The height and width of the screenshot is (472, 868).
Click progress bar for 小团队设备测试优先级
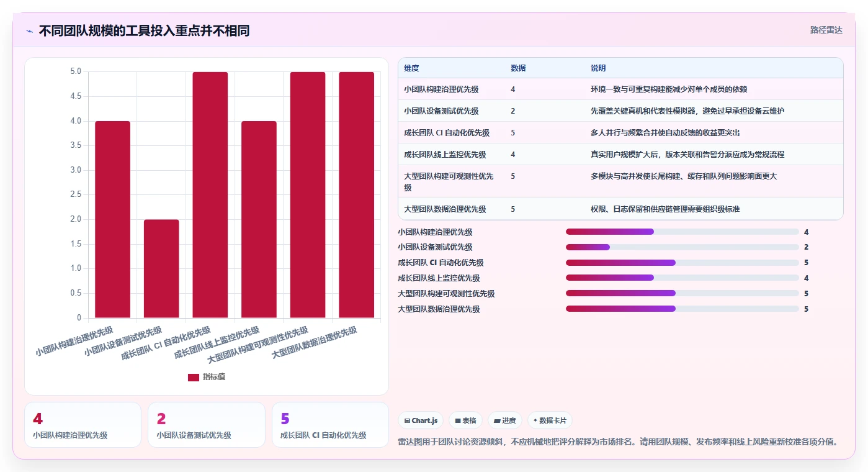tap(682, 247)
